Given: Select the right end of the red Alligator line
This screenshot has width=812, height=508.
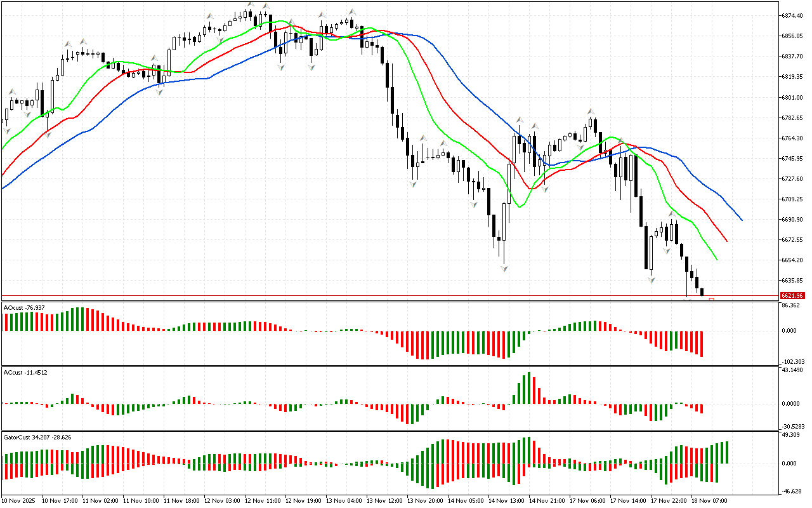Looking at the screenshot, I should (x=726, y=241).
